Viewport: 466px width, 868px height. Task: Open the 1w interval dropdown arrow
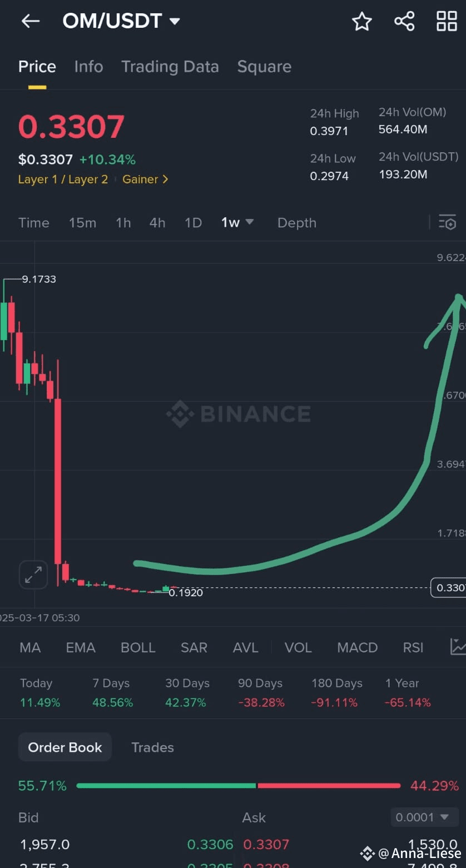(x=249, y=222)
